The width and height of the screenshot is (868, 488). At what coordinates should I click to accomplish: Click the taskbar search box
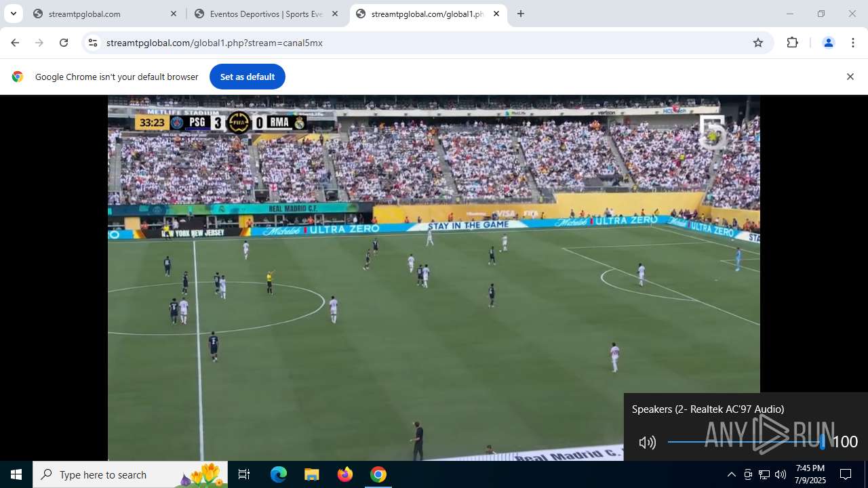coord(130,474)
